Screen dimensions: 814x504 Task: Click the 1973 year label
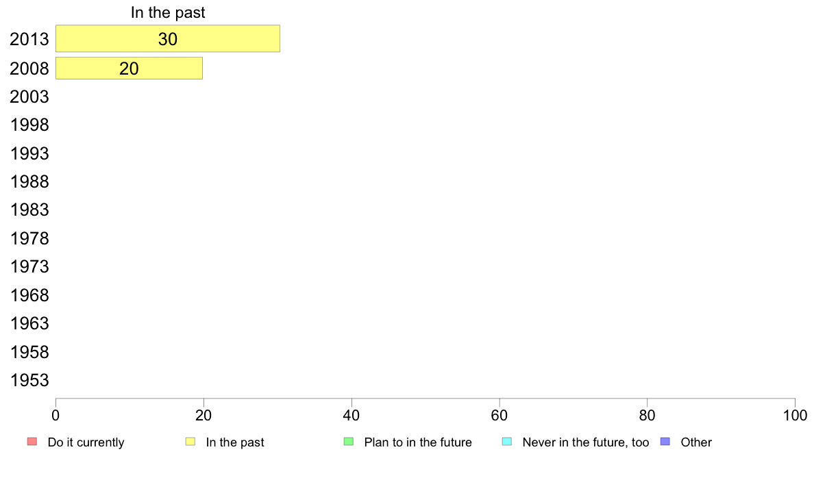[x=29, y=267]
